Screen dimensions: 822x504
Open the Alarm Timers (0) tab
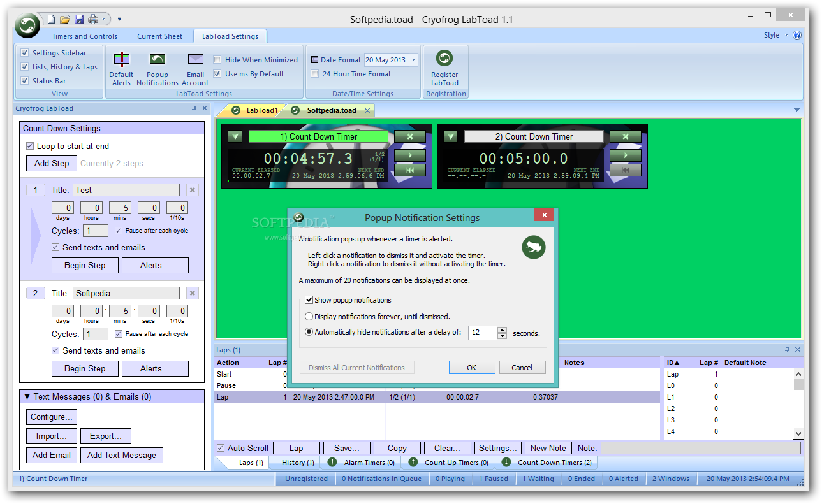click(362, 463)
